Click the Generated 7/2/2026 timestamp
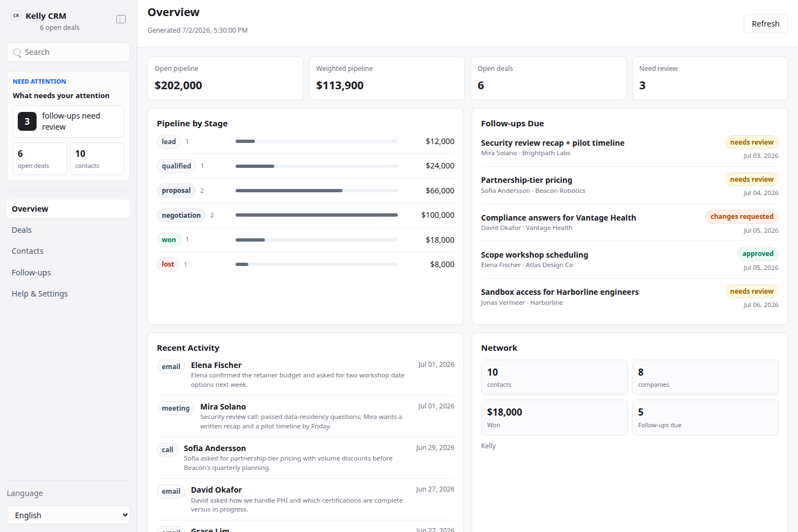 coord(197,30)
